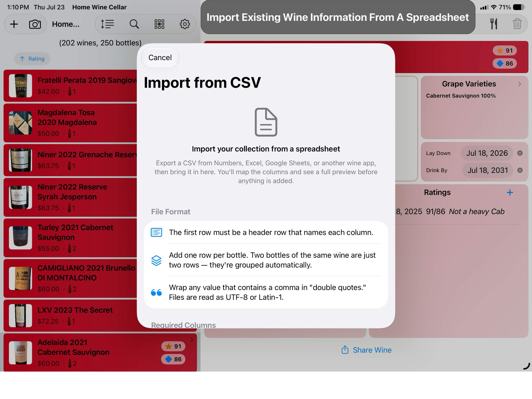Select 'Adelaida 2021 Cabernet Sauvignon' name
This screenshot has width=532, height=399.
tap(73, 347)
